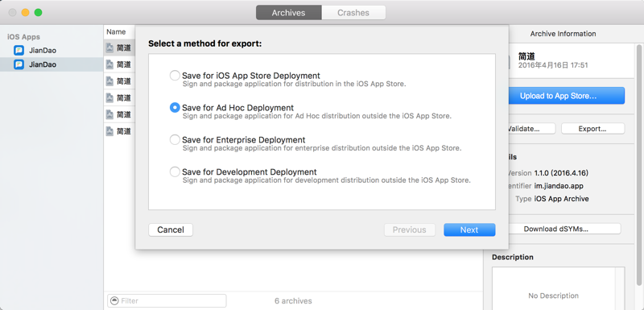Click the third 简道 archive icon in list
This screenshot has width=644, height=310.
[x=109, y=81]
